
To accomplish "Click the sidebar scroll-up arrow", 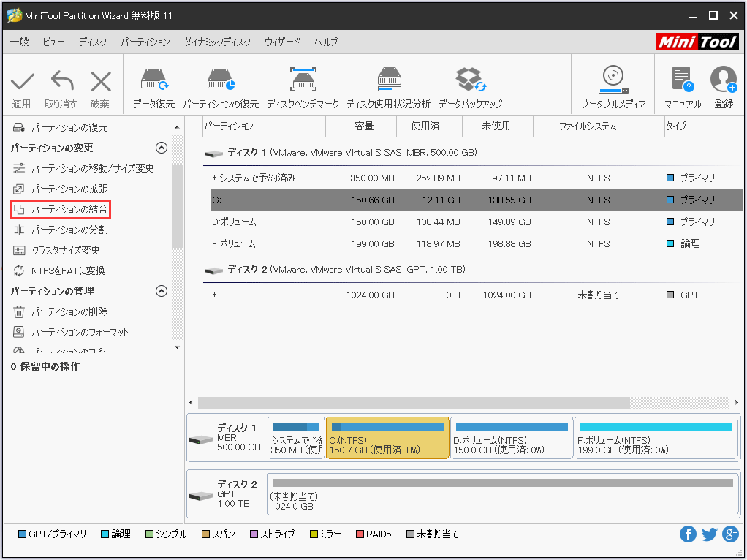I will 177,127.
